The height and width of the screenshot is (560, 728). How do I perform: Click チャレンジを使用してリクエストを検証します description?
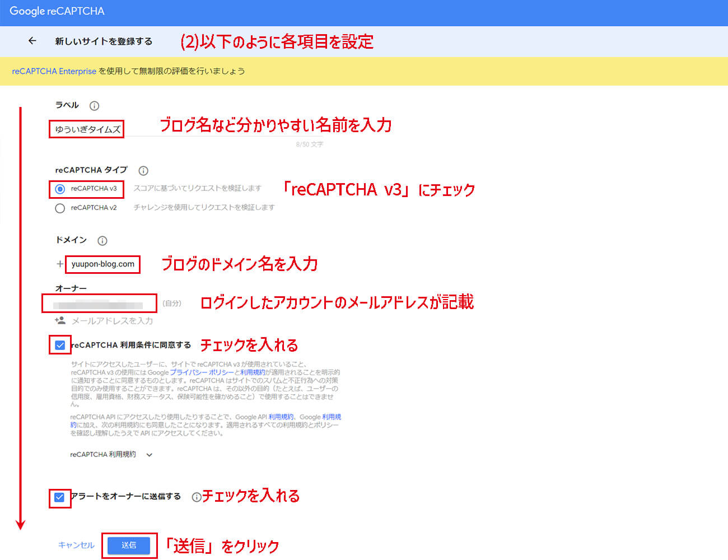pos(204,208)
